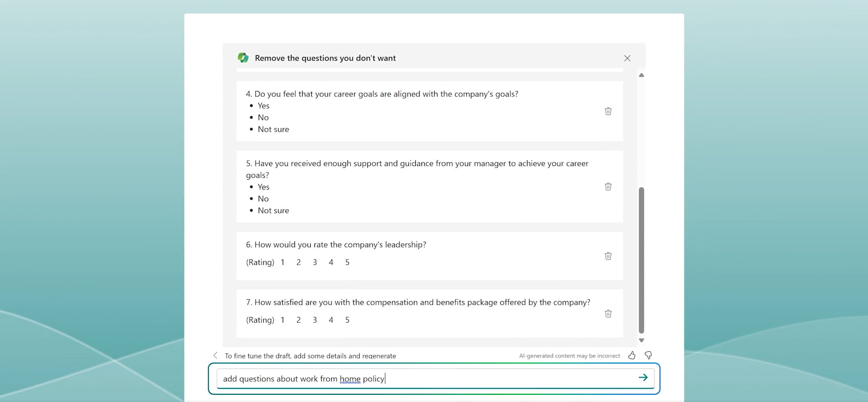The width and height of the screenshot is (868, 402).
Task: Click the Copilot logo icon
Action: (243, 58)
